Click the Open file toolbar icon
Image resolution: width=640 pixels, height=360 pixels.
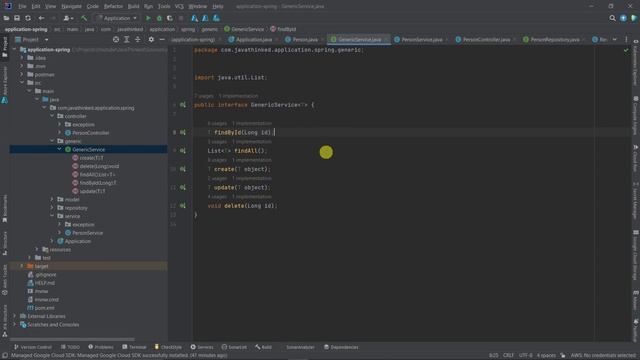click(x=6, y=18)
